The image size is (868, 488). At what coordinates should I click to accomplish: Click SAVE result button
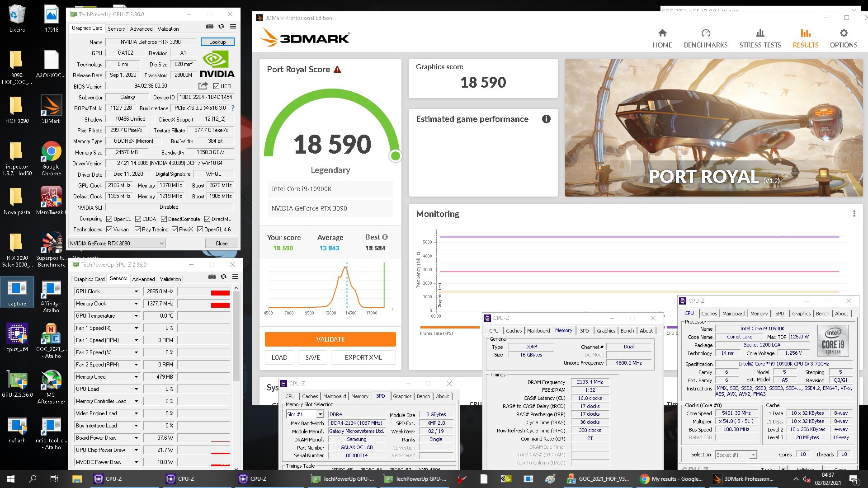[x=312, y=357]
